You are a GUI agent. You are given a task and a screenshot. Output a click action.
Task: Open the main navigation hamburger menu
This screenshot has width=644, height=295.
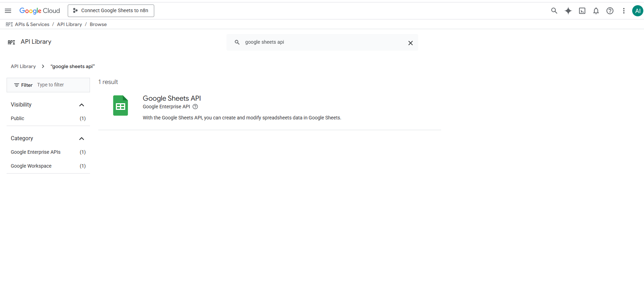tap(8, 11)
